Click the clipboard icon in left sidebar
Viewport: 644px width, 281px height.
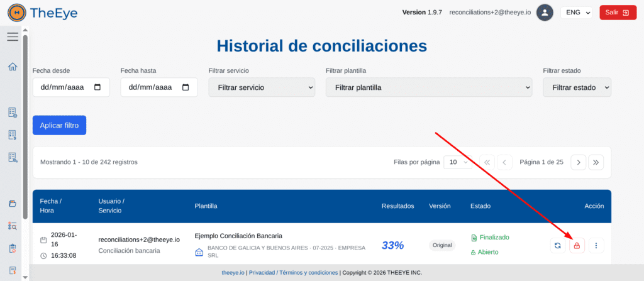[13, 248]
